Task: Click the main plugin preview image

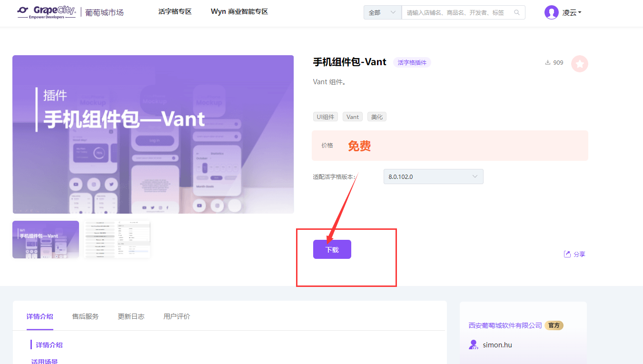Action: (153, 134)
